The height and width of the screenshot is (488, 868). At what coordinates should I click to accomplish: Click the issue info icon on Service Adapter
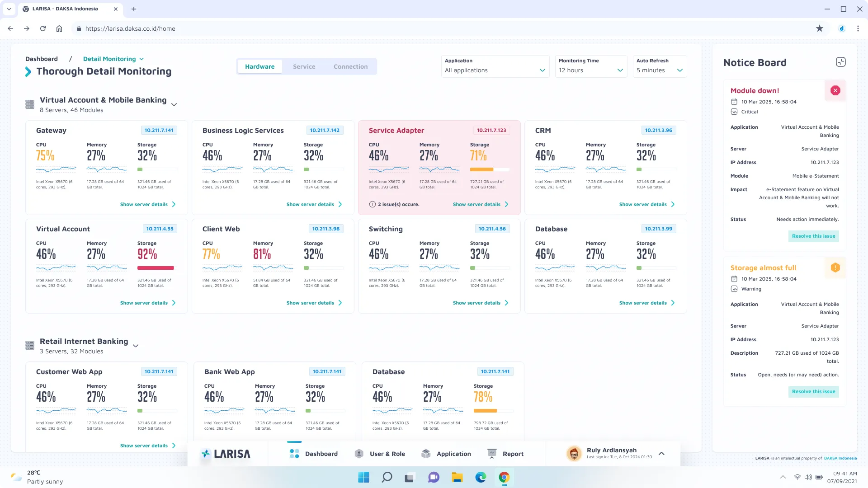tap(372, 204)
